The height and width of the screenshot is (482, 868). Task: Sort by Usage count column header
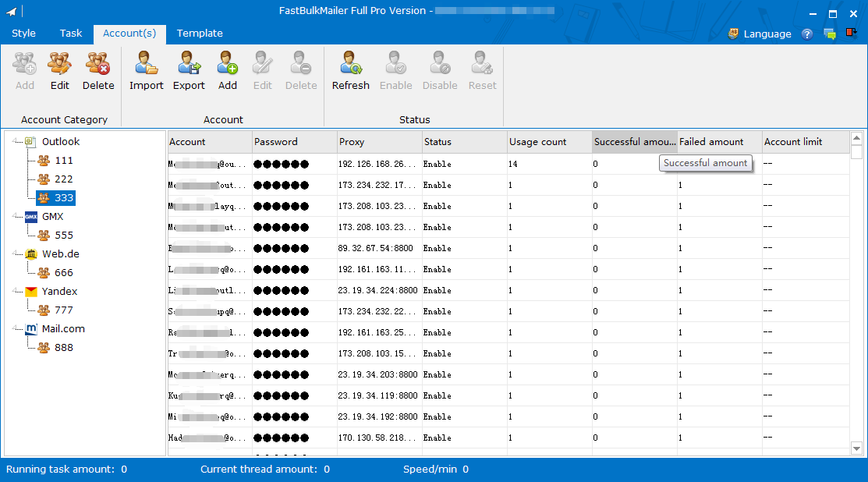548,142
